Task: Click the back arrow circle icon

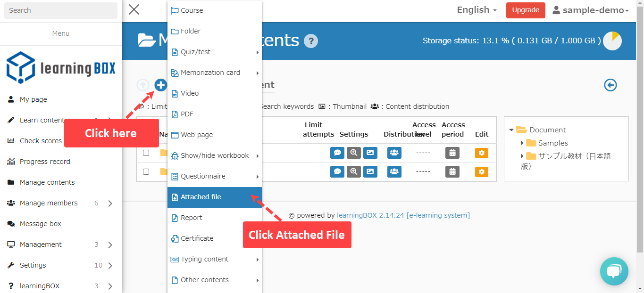Action: [x=611, y=85]
